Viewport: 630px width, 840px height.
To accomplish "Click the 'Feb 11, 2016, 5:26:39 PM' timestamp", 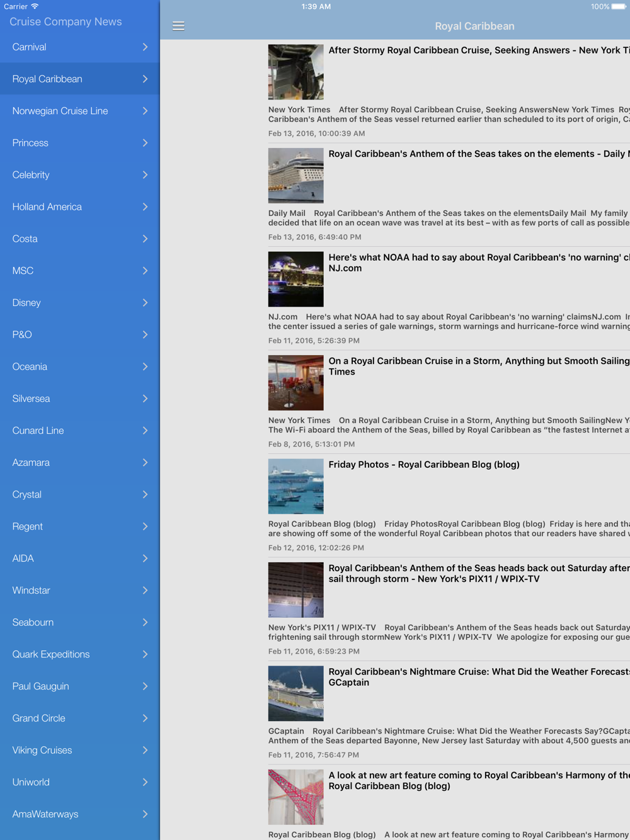I will (x=314, y=341).
